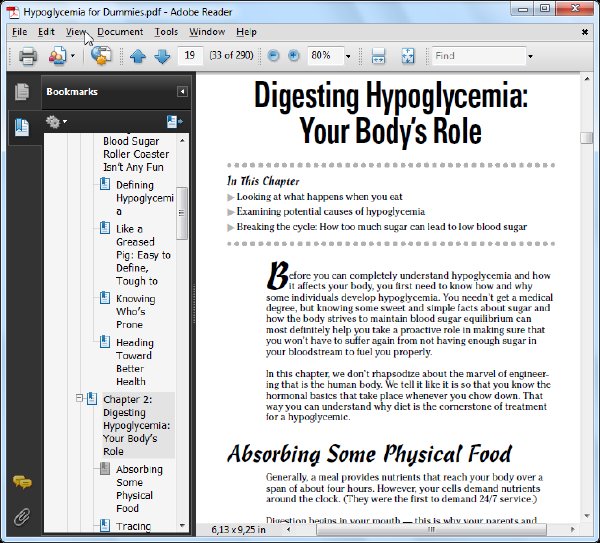Select the 'Chapter 2: Digesting Hypoglycemia' bookmark
The width and height of the screenshot is (600, 543).
137,425
